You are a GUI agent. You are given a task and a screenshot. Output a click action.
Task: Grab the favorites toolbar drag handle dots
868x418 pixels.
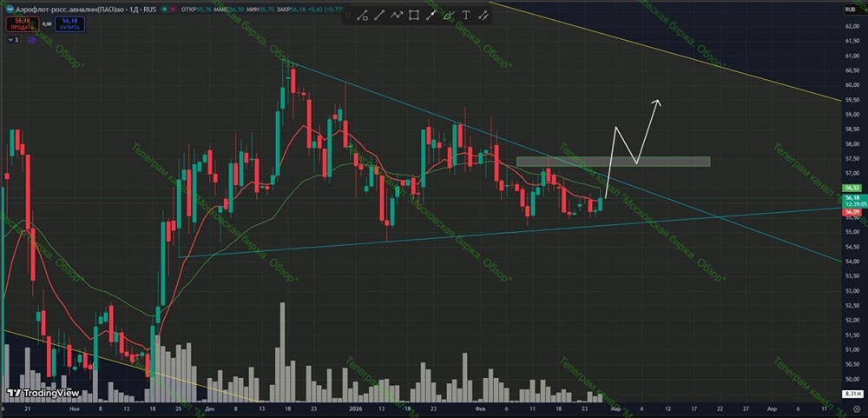pyautogui.click(x=348, y=15)
